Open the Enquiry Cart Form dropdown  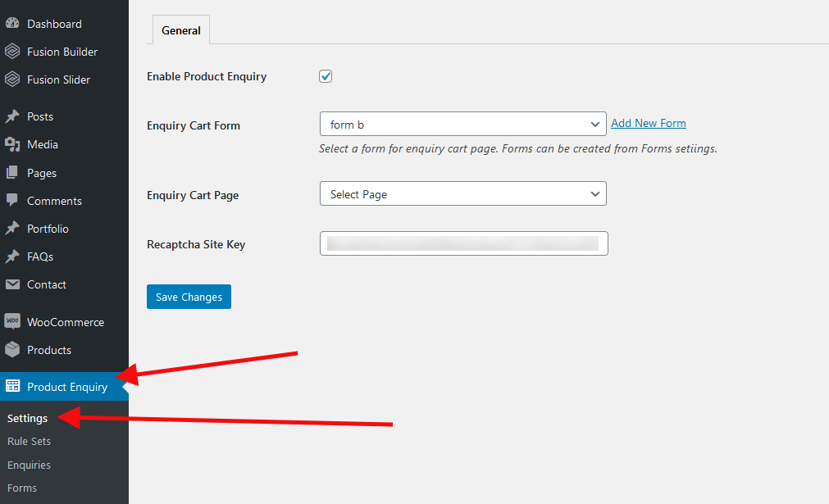(462, 125)
